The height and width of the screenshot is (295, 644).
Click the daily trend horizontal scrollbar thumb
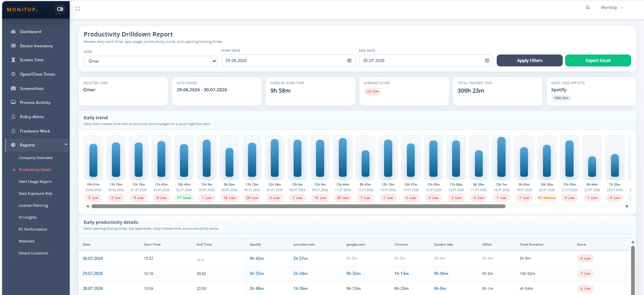coord(298,206)
